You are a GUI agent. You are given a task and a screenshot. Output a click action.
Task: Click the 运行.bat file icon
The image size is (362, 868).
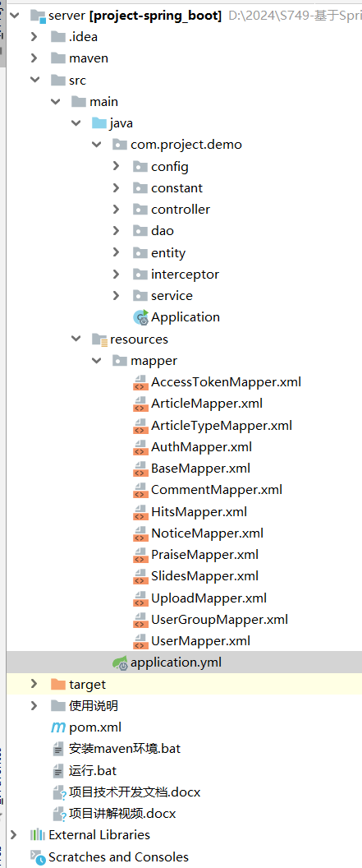click(x=58, y=770)
